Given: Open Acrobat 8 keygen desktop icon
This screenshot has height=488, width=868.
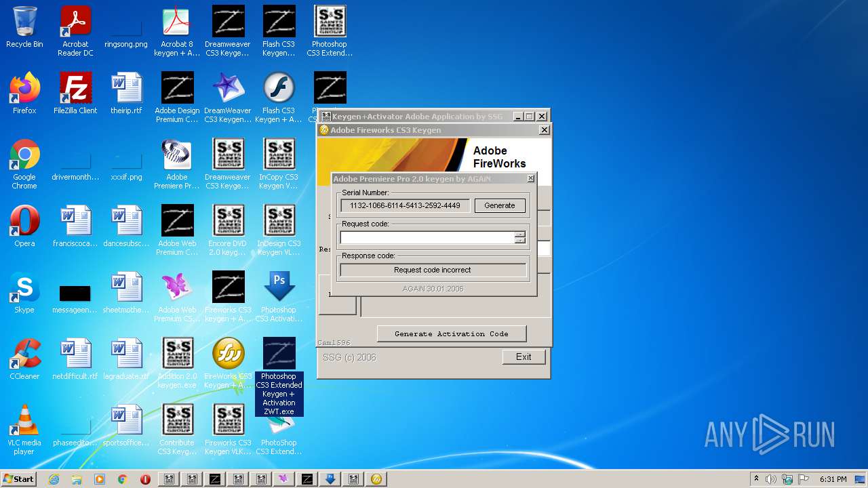Looking at the screenshot, I should pyautogui.click(x=177, y=30).
